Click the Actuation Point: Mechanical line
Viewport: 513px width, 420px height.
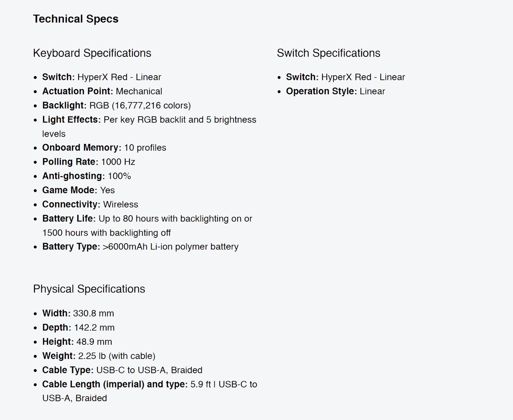tap(102, 91)
